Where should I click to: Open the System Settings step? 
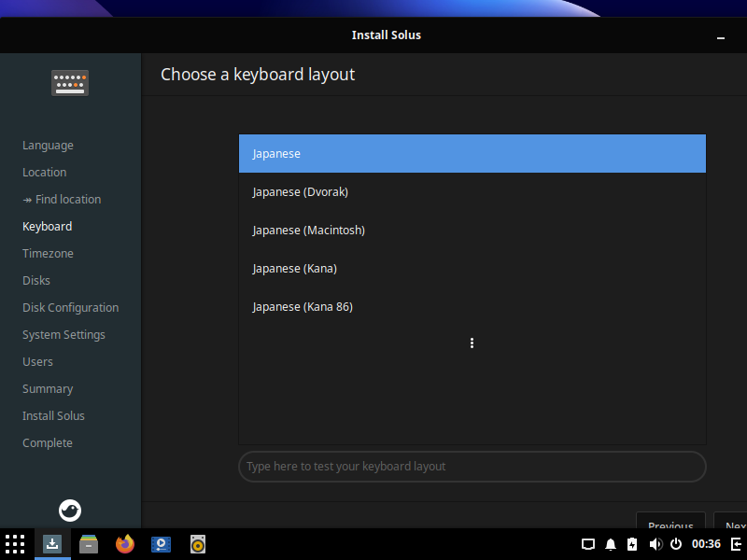[63, 335]
